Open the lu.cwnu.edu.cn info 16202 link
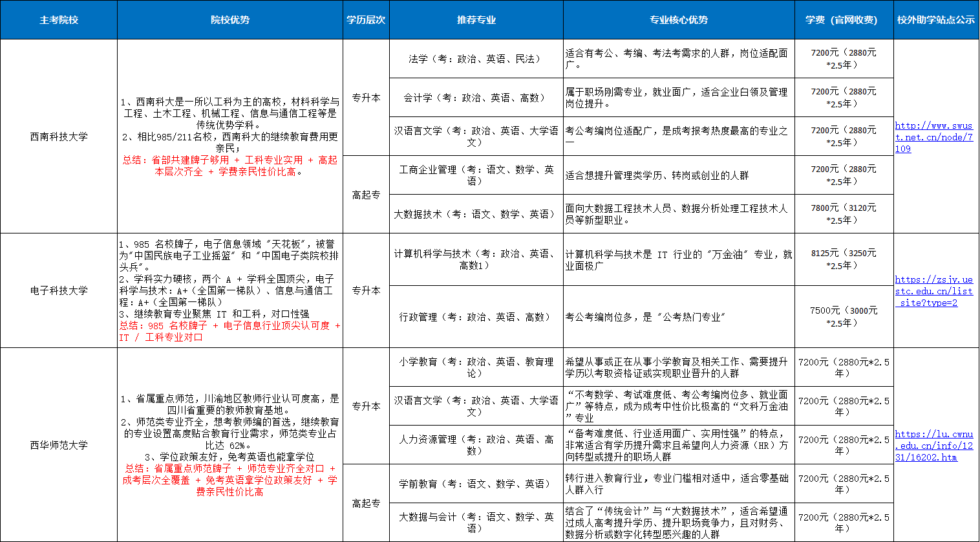The width and height of the screenshot is (980, 542). click(934, 446)
